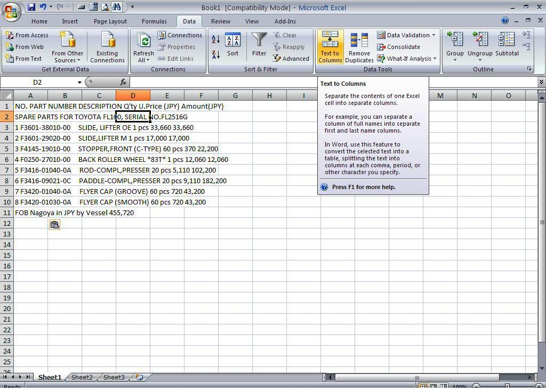This screenshot has width=546, height=392.
Task: Go to first sheet navigation arrow
Action: [5, 377]
